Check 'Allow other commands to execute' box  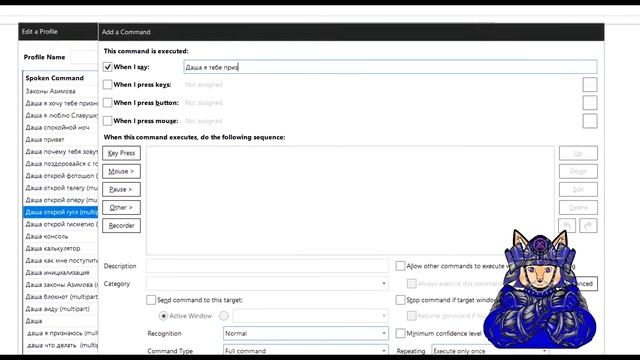[x=400, y=266]
